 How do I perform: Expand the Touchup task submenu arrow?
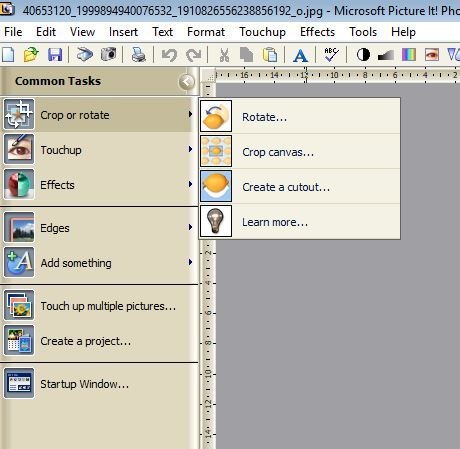click(x=190, y=149)
